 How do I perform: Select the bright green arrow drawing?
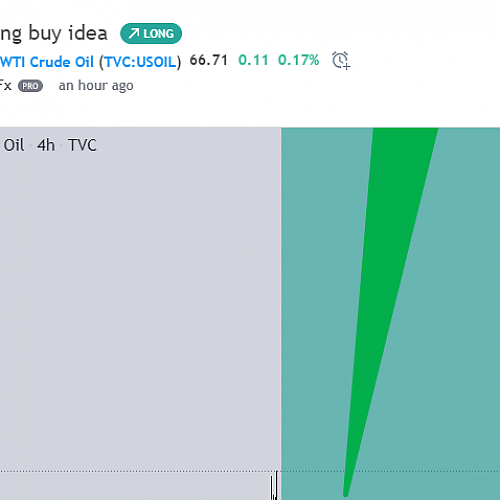390,300
